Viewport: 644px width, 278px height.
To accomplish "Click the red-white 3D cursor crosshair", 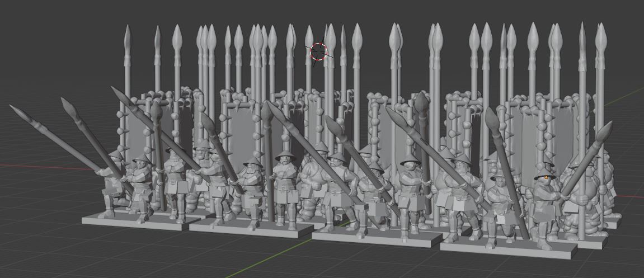I will pos(319,51).
